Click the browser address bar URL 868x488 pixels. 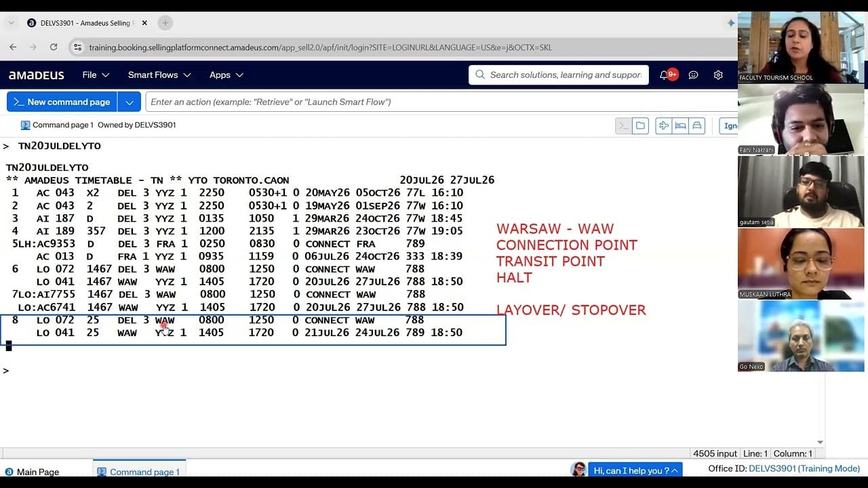[x=321, y=47]
